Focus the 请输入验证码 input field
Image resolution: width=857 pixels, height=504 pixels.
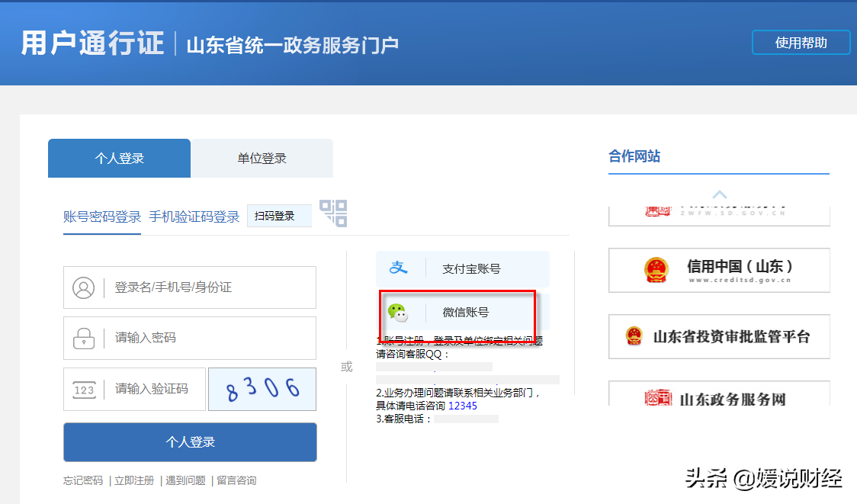(134, 389)
